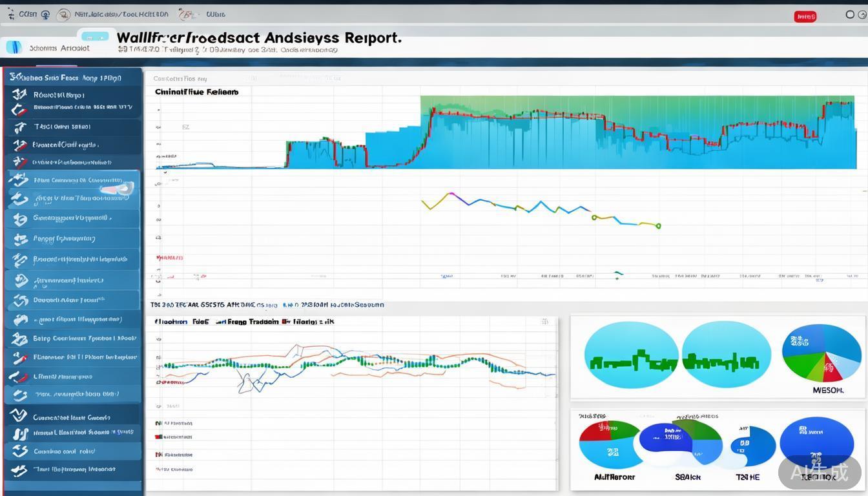868x496 pixels.
Task: Click the red pencil icon on the second sidebar row
Action: [x=21, y=110]
